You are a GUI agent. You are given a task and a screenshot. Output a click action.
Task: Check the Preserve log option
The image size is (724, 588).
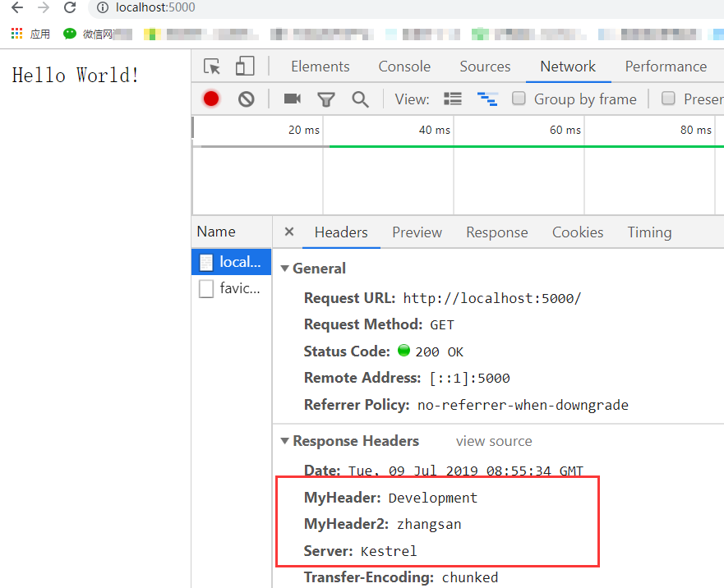coord(669,98)
